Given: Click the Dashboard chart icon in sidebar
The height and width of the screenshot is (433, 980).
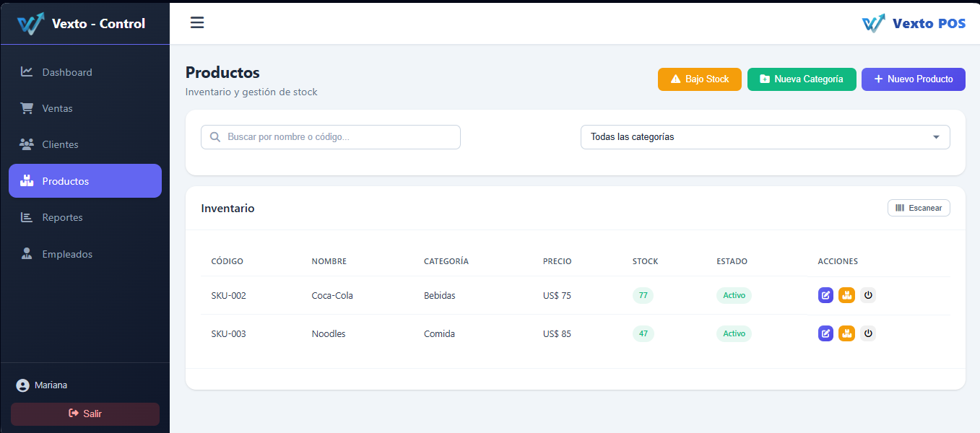Looking at the screenshot, I should [27, 71].
